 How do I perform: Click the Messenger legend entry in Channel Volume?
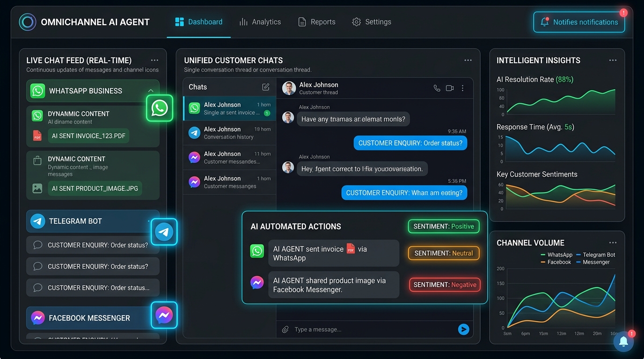593,262
